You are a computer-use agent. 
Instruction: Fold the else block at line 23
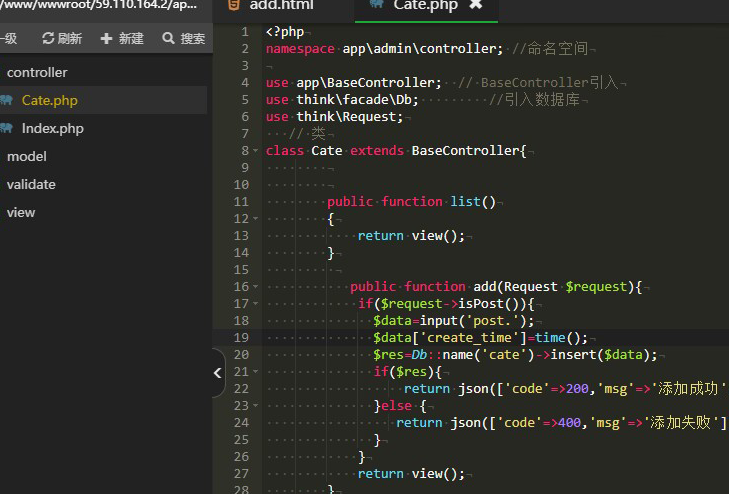[x=255, y=406]
